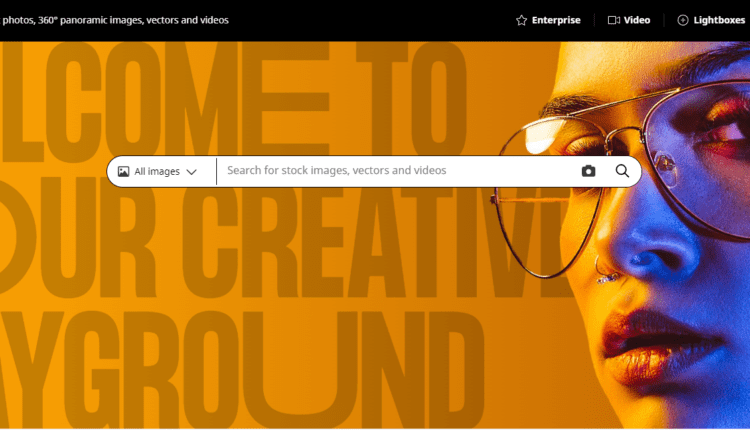The width and height of the screenshot is (750, 430).
Task: Open the All images category dropdown
Action: coord(158,171)
